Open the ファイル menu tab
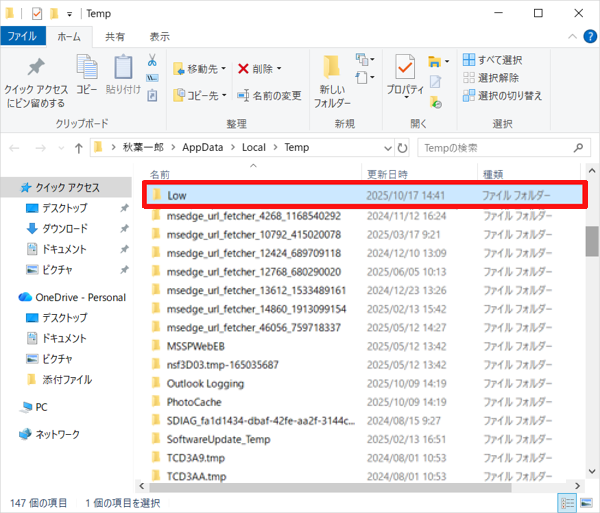This screenshot has height=513, width=600. pyautogui.click(x=20, y=36)
